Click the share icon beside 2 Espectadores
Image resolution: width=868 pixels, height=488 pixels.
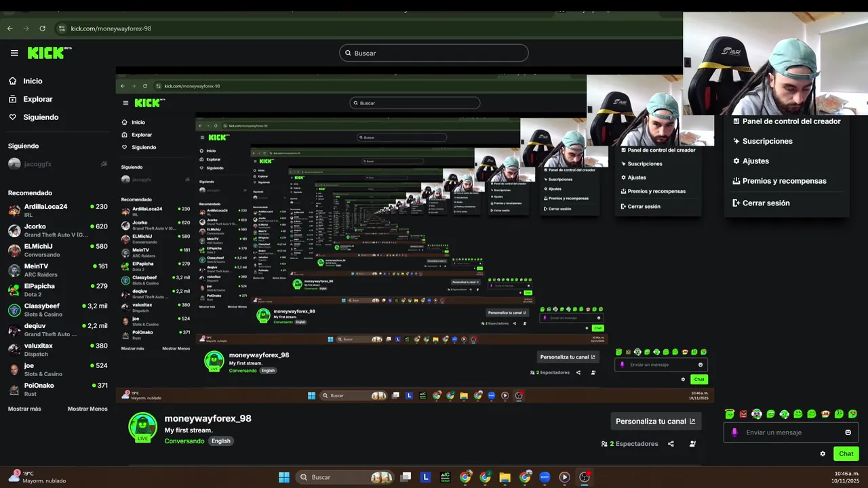point(671,444)
